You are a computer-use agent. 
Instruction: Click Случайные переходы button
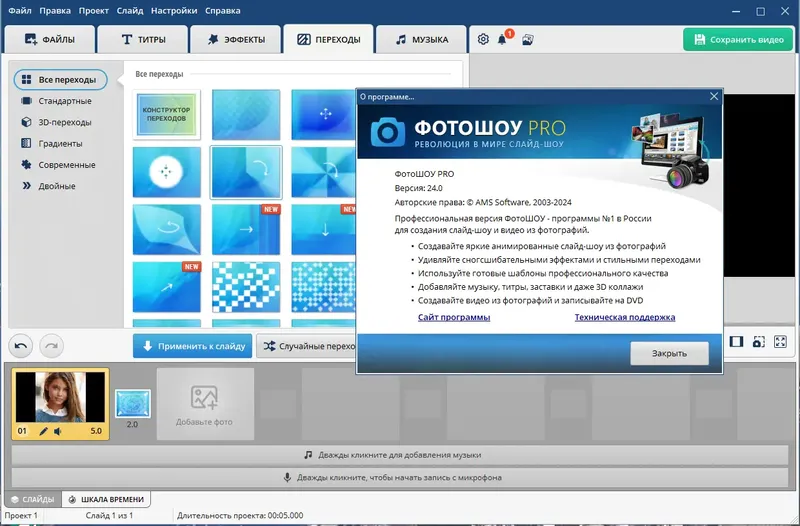[x=306, y=346]
